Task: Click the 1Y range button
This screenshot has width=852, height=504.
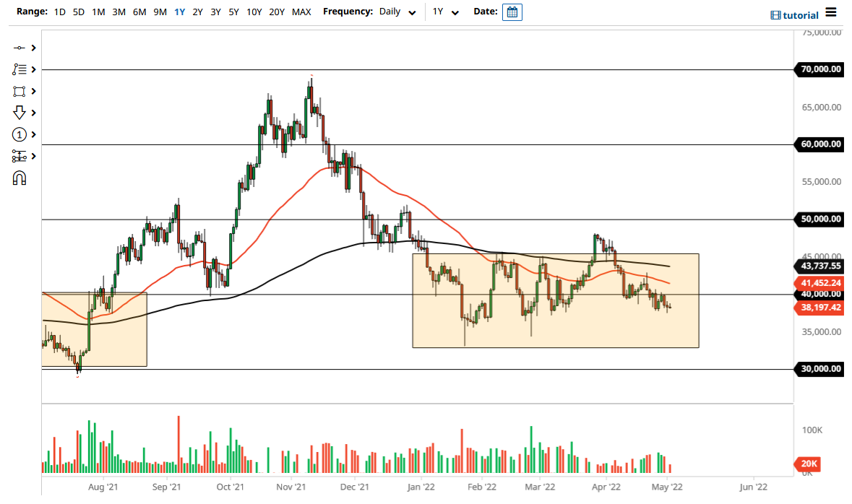Action: (179, 12)
